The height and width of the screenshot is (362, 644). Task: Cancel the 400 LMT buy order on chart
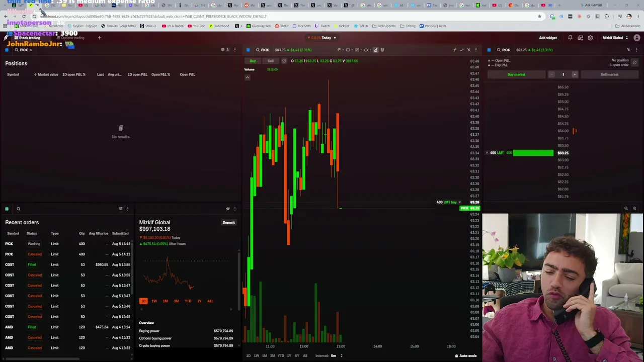click(459, 202)
